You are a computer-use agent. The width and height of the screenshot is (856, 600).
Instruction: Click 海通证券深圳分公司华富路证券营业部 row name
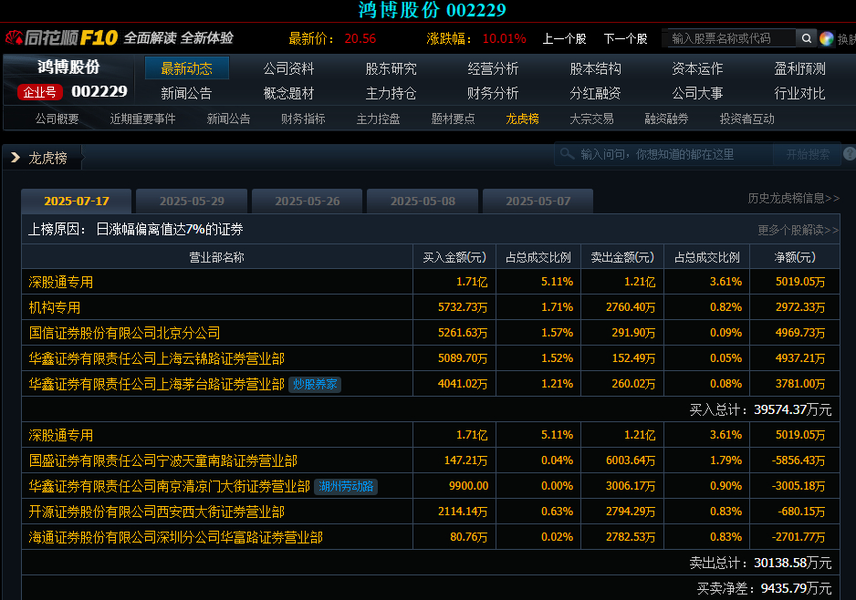[x=176, y=537]
